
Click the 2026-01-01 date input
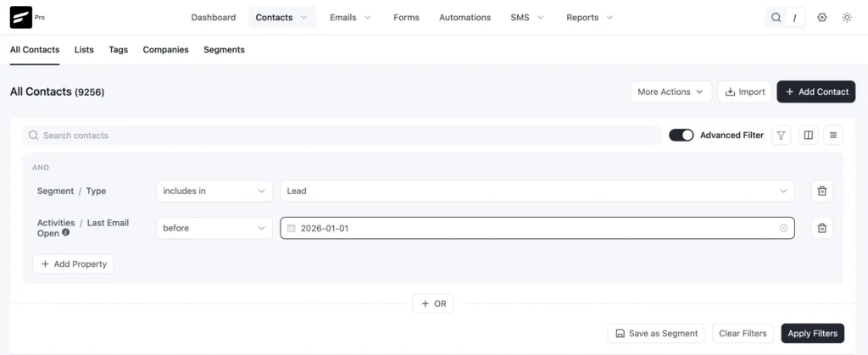point(537,228)
